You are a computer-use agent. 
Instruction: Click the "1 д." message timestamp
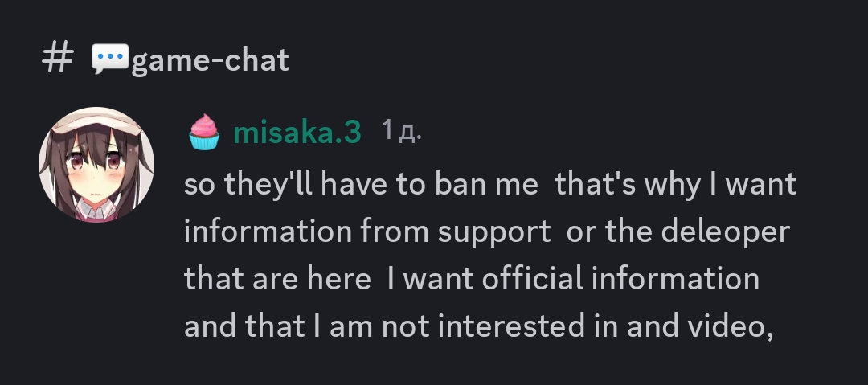point(402,131)
